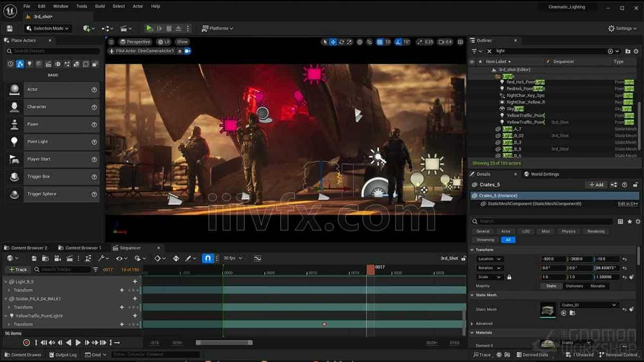
Task: Toggle the eye visibility column header in Outliner
Action: point(472,62)
